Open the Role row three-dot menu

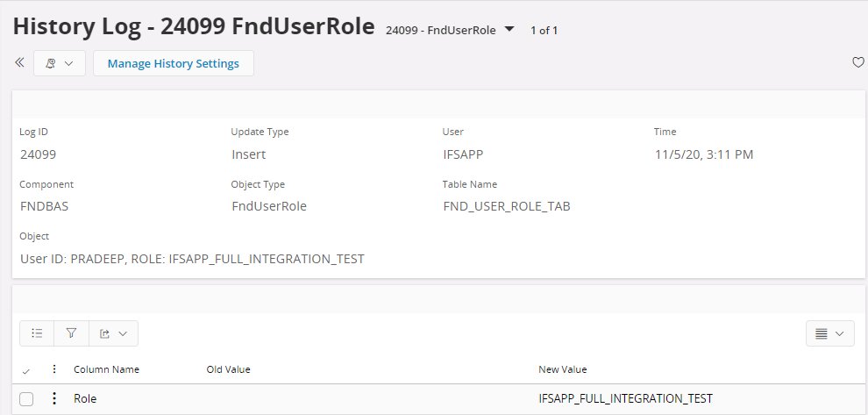(x=54, y=398)
